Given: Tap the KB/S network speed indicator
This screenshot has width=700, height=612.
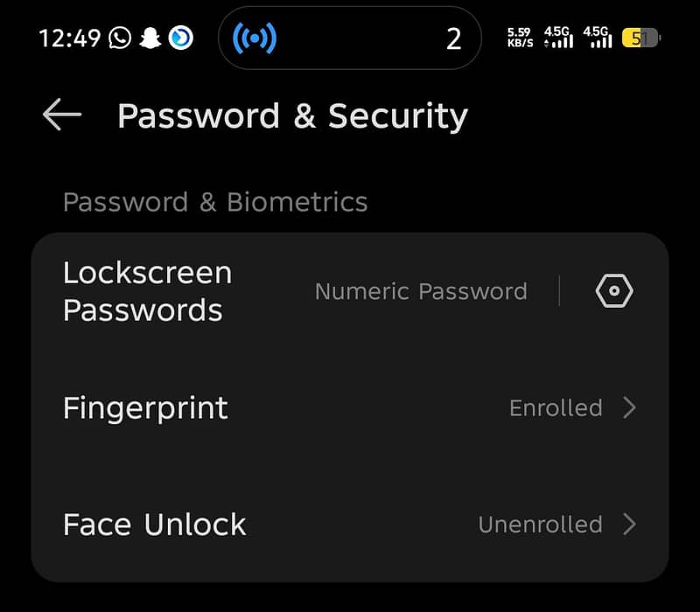Looking at the screenshot, I should click(x=520, y=38).
